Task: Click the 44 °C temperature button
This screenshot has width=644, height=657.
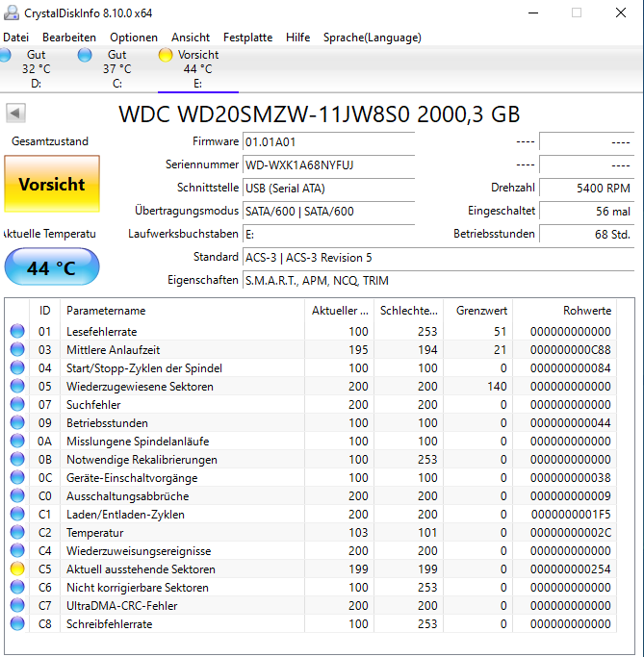Action: pos(52,266)
